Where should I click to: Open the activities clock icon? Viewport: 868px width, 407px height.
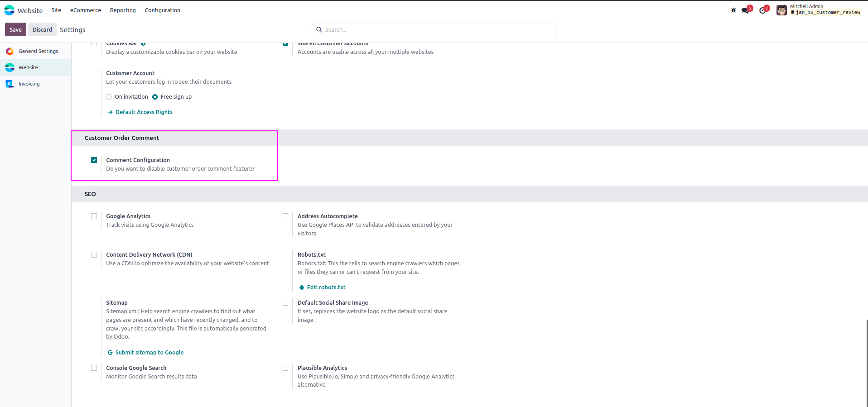coord(763,10)
